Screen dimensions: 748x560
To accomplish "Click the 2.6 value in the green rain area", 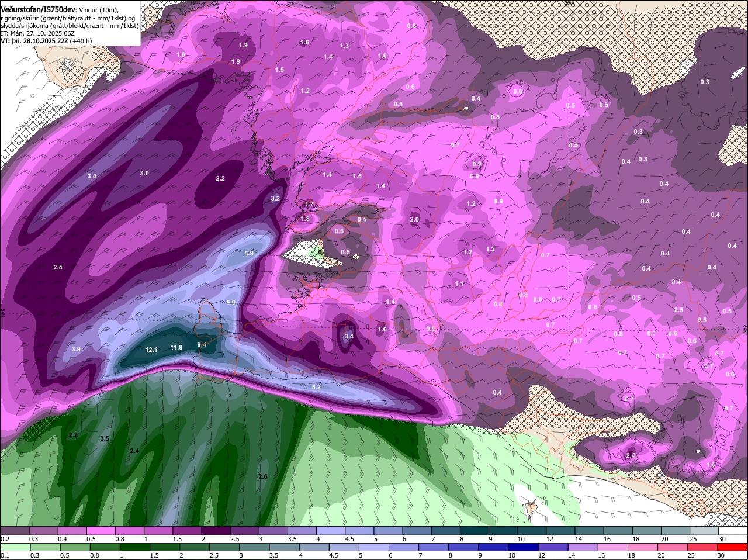I will pyautogui.click(x=263, y=476).
